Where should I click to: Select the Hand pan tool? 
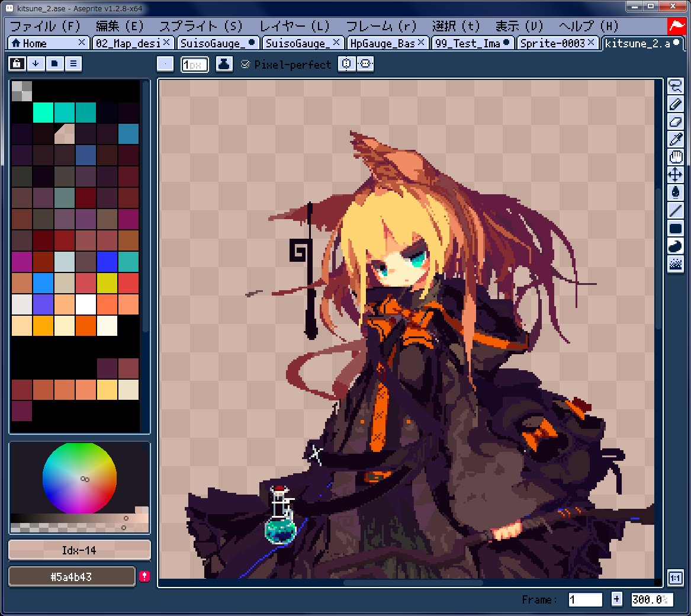click(675, 157)
